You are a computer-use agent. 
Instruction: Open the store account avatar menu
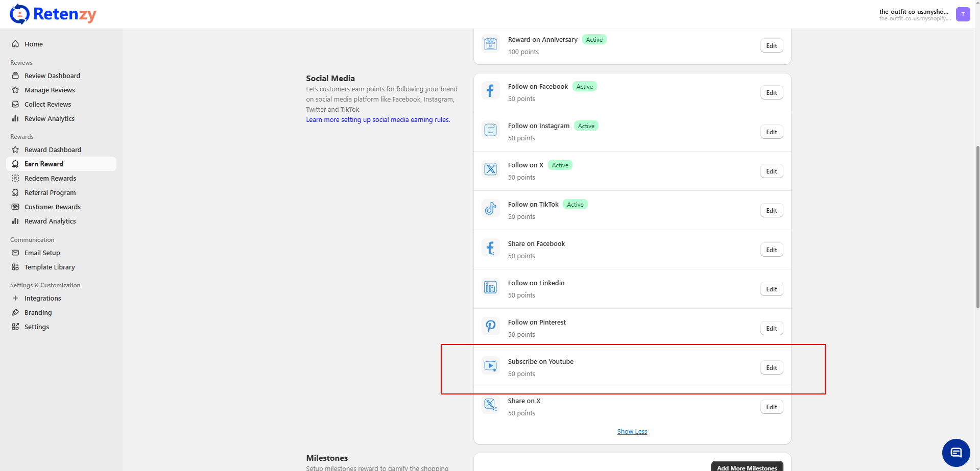point(963,14)
